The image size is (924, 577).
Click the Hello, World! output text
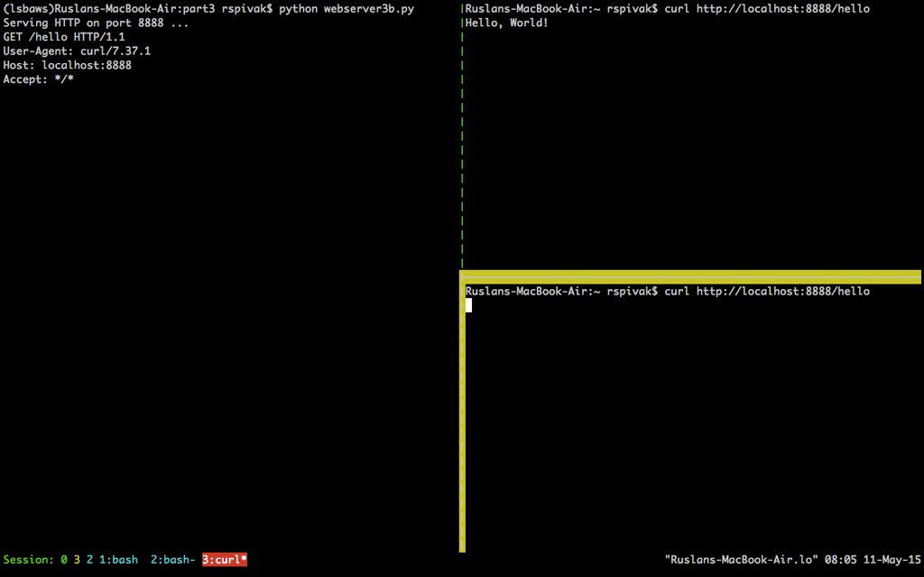coord(507,23)
